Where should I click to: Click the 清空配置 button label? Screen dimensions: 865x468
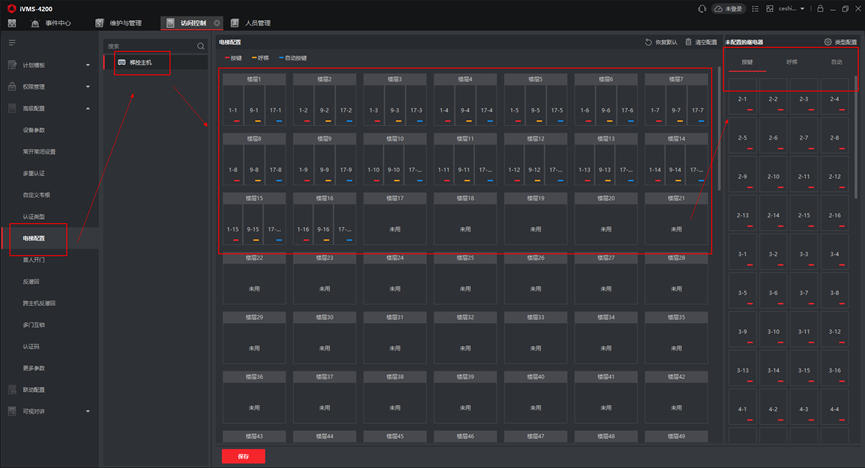(x=706, y=42)
